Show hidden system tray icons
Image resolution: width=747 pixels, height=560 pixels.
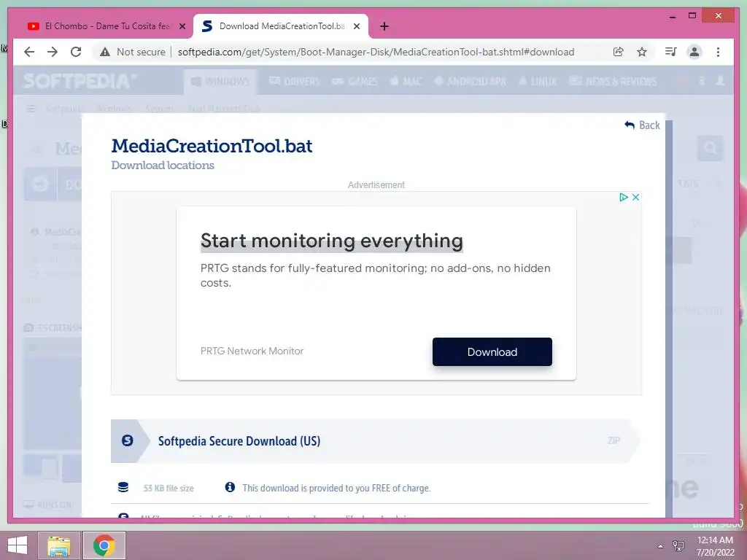[x=660, y=546]
